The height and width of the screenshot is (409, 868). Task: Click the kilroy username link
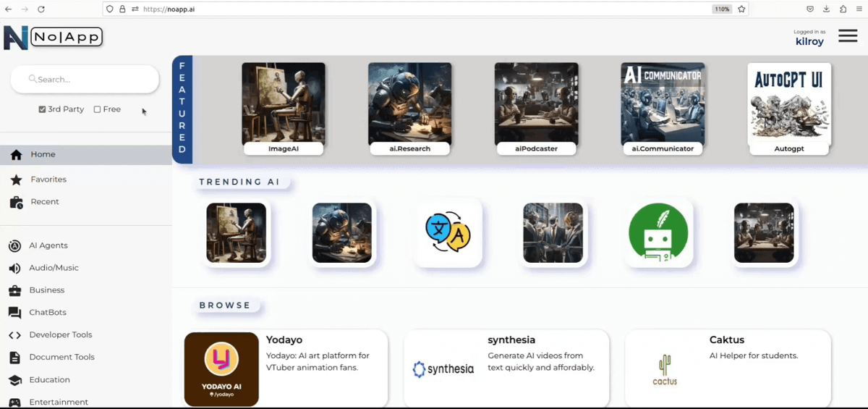pos(809,42)
